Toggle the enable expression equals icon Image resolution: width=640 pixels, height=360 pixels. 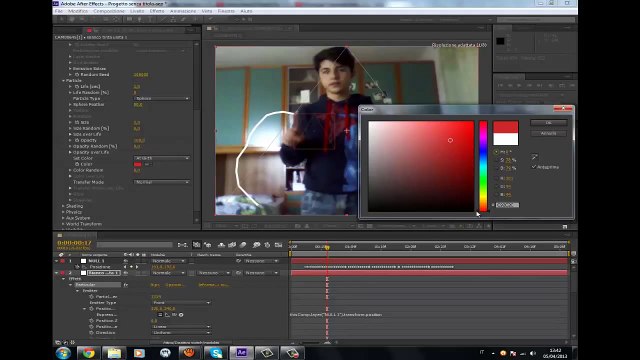coord(160,315)
